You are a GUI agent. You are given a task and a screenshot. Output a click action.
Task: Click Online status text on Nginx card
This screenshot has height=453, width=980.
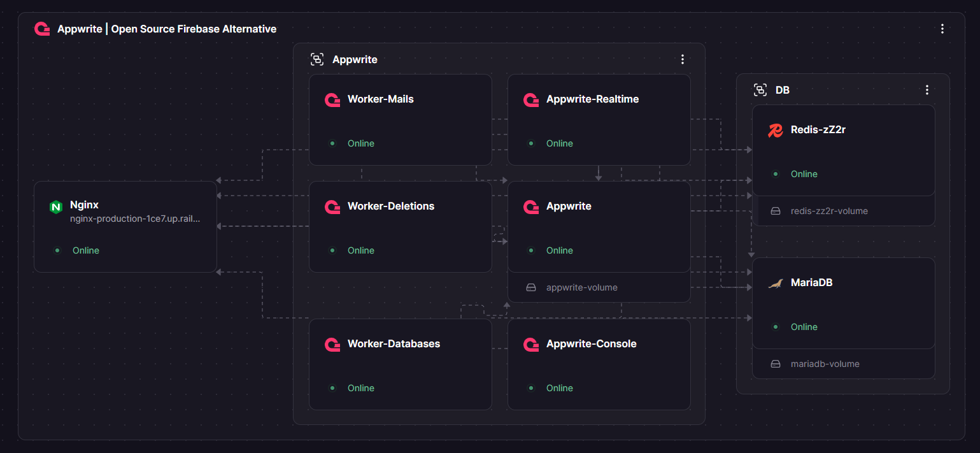(x=86, y=250)
